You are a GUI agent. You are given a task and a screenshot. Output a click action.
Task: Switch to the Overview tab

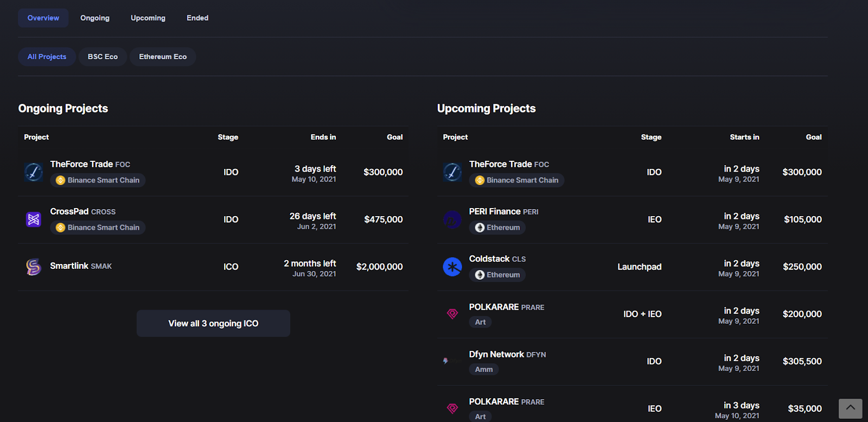(x=43, y=18)
